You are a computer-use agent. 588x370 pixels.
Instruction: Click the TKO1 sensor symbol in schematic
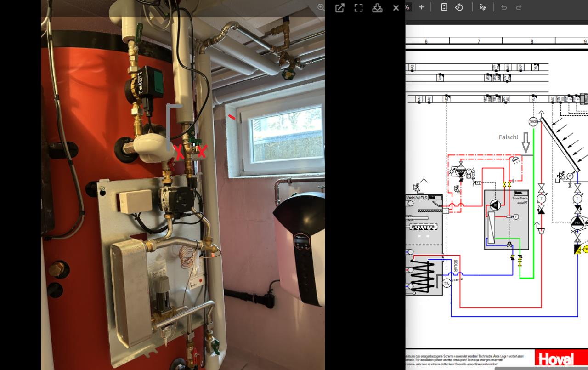pos(533,122)
